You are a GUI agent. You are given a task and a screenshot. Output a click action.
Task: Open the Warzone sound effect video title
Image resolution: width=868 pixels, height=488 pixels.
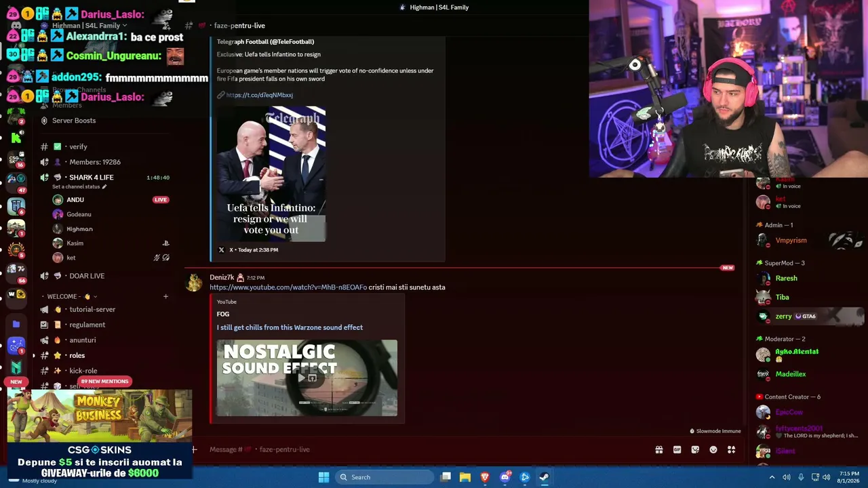[290, 327]
